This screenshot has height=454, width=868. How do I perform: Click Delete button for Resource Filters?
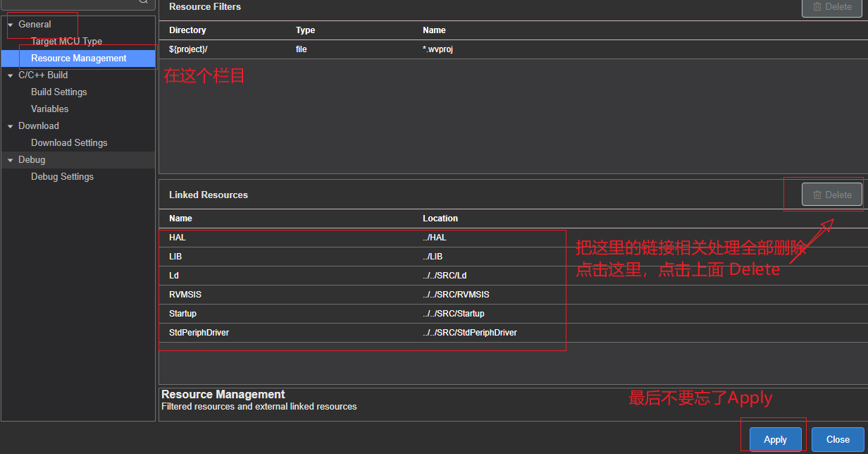click(x=832, y=6)
